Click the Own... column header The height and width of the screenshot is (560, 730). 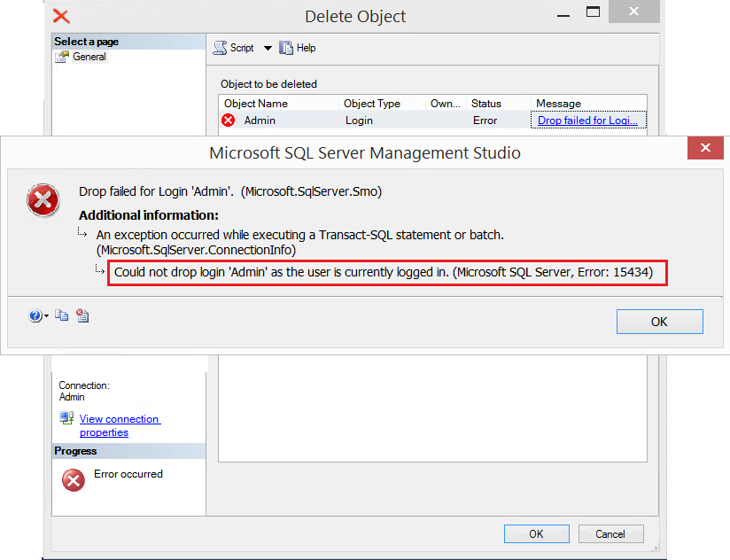point(446,104)
